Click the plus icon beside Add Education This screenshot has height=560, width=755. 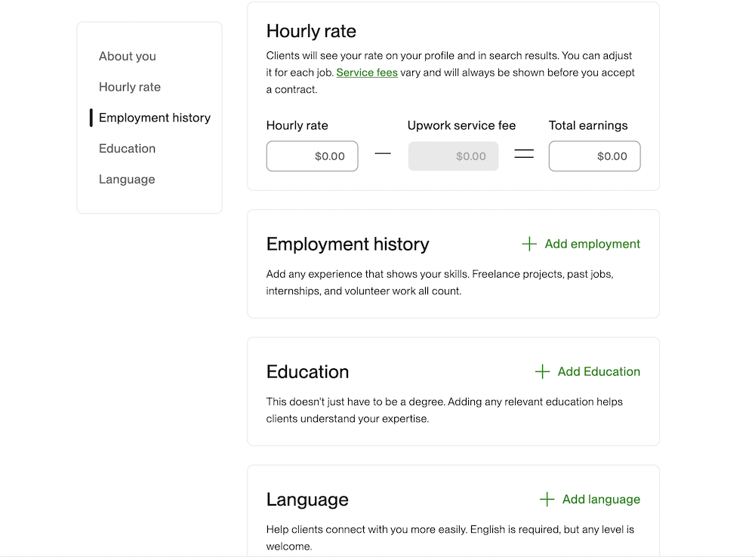pos(541,371)
